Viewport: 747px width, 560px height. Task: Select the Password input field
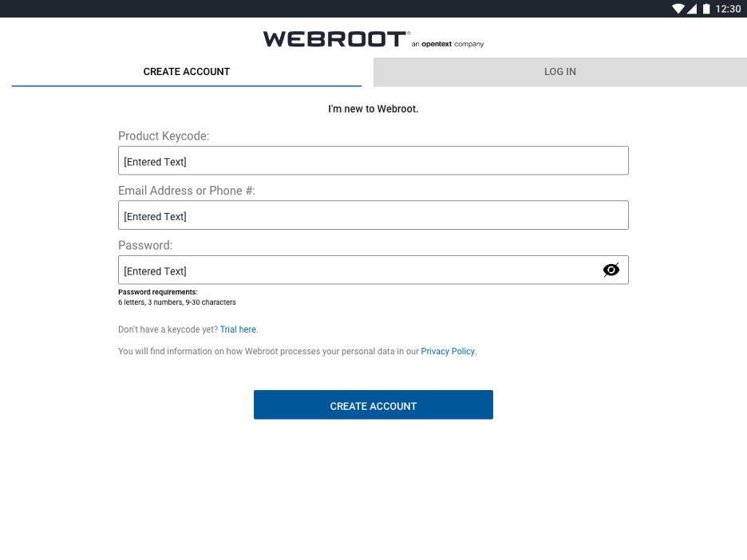(x=359, y=270)
